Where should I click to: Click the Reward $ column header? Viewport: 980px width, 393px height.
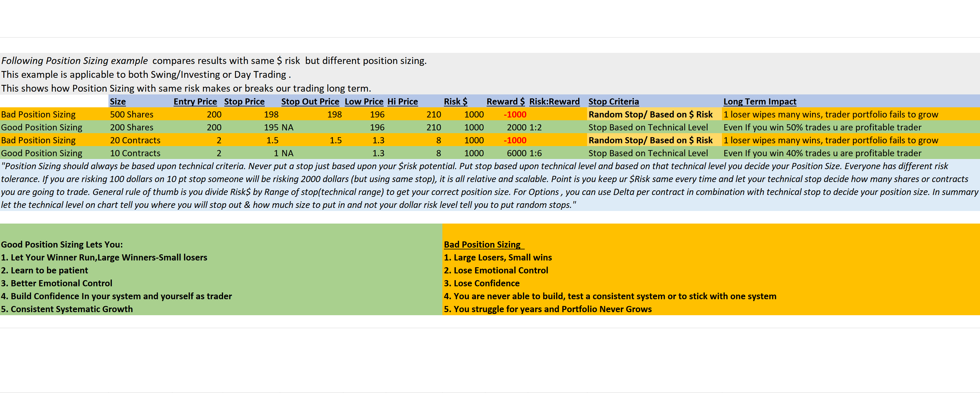coord(505,102)
